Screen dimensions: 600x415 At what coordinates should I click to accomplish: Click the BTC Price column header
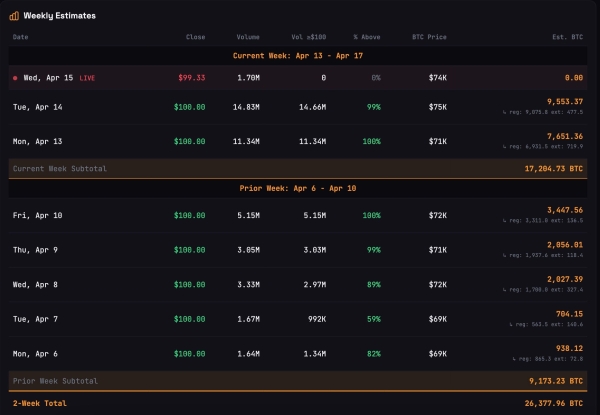(x=430, y=37)
